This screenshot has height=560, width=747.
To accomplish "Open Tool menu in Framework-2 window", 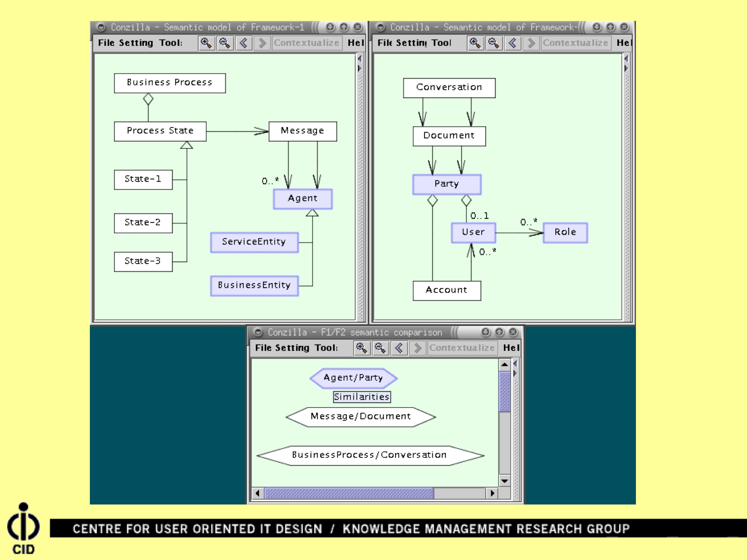I will 441,43.
